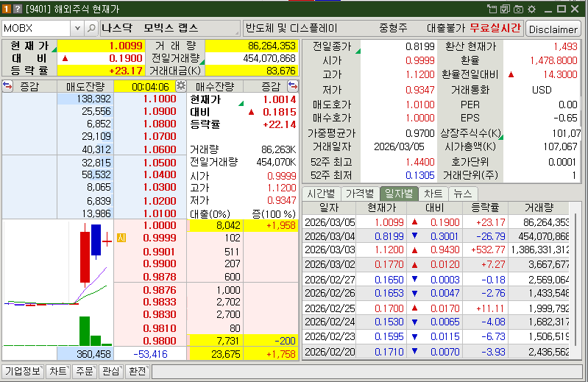Click ask price 1.1000 in order book
This screenshot has width=588, height=382.
tap(160, 99)
